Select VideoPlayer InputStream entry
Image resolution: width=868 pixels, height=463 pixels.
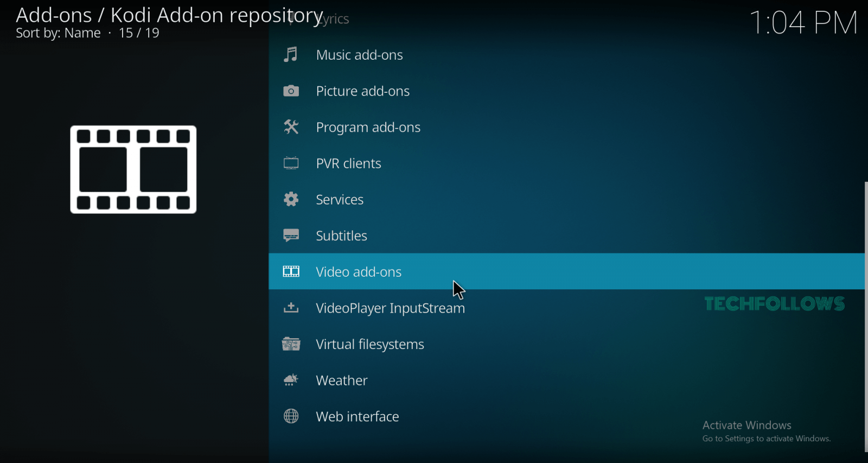coord(566,308)
